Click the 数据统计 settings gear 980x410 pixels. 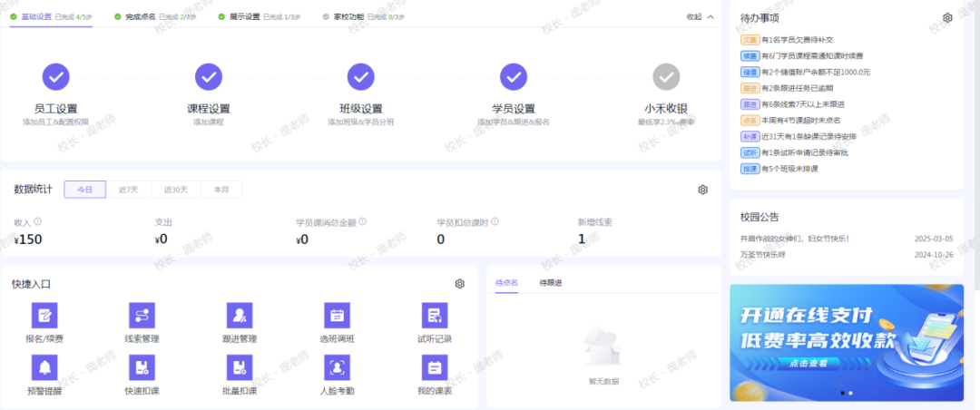point(702,190)
